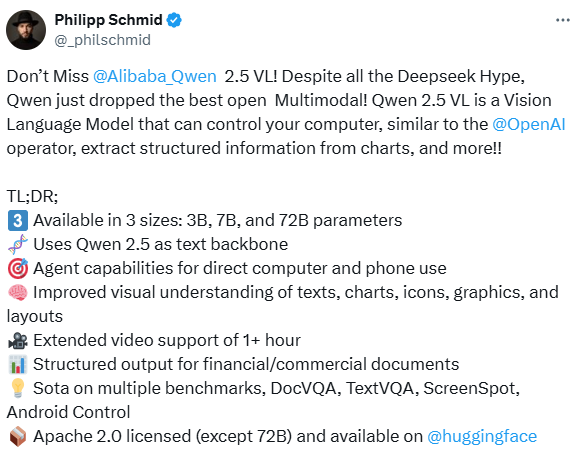Open the @OpenAI mention link
The width and height of the screenshot is (583, 457).
pos(528,125)
